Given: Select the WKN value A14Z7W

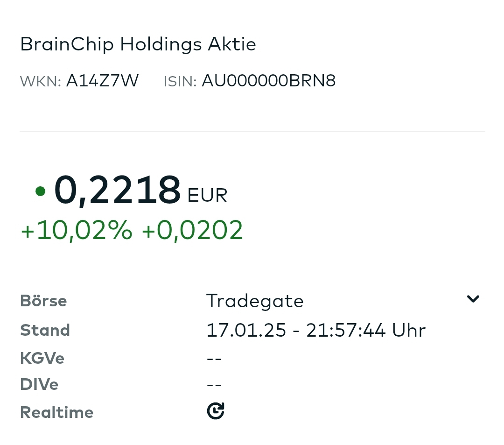Looking at the screenshot, I should point(102,80).
